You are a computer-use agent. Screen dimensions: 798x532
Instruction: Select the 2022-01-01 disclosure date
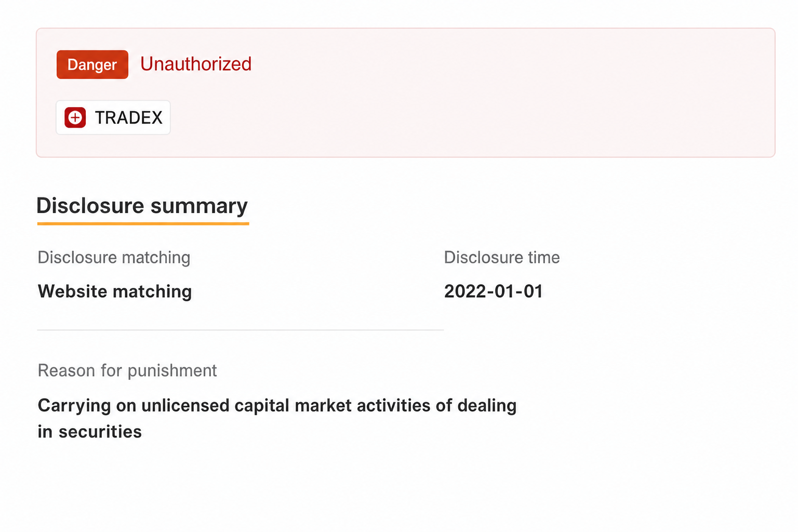(x=494, y=291)
